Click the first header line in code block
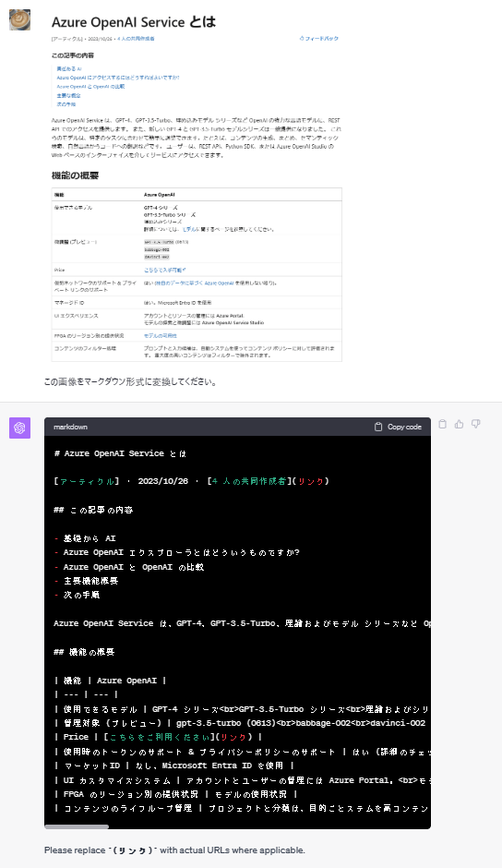Viewport: 502px width, 868px height. coord(120,453)
